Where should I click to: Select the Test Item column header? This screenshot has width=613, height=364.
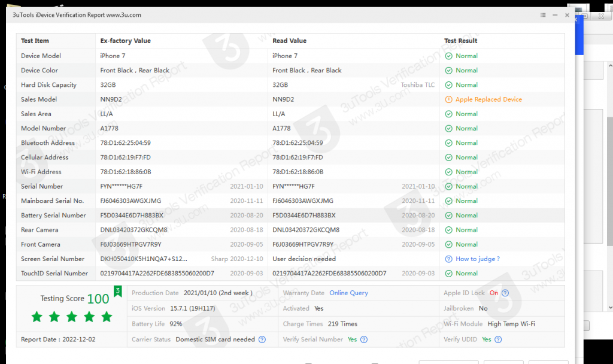35,41
